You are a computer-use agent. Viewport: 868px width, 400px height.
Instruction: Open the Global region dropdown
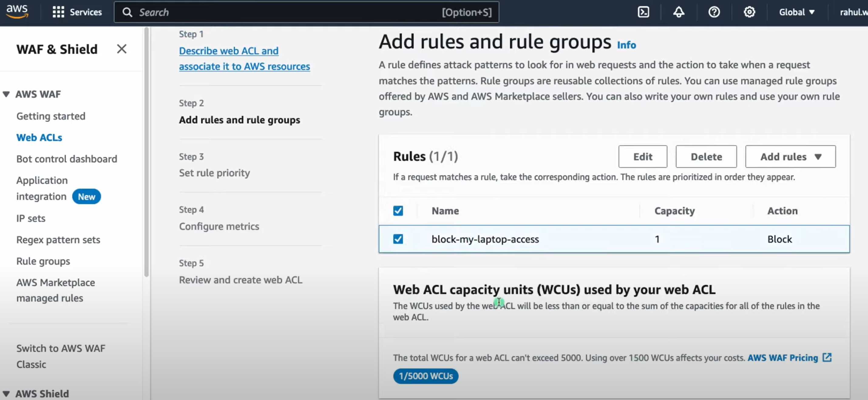coord(797,12)
